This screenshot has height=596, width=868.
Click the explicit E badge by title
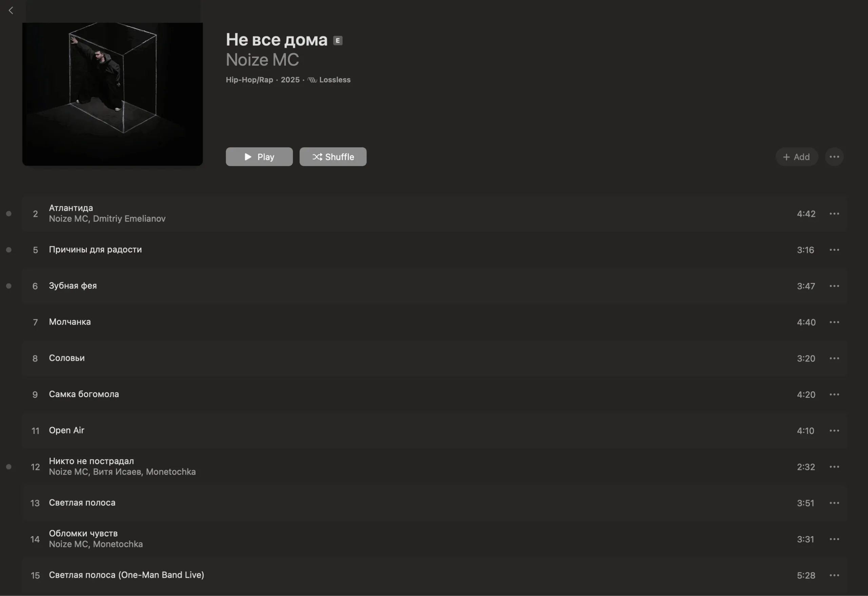click(338, 40)
